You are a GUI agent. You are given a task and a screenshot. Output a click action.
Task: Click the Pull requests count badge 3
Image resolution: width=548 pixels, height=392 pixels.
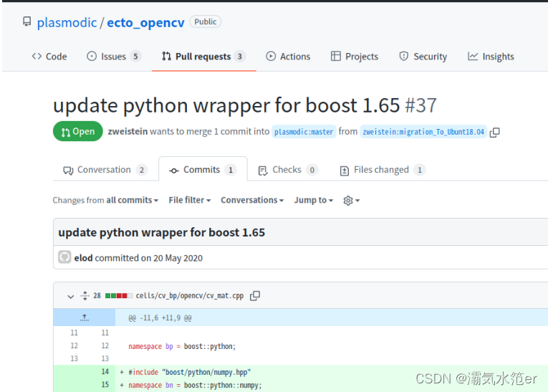coord(240,57)
